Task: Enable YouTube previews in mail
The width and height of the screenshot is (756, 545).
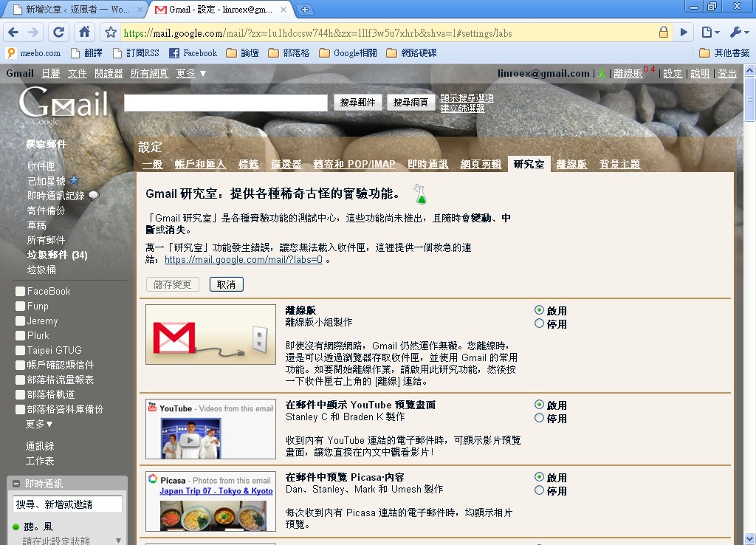Action: [x=539, y=405]
